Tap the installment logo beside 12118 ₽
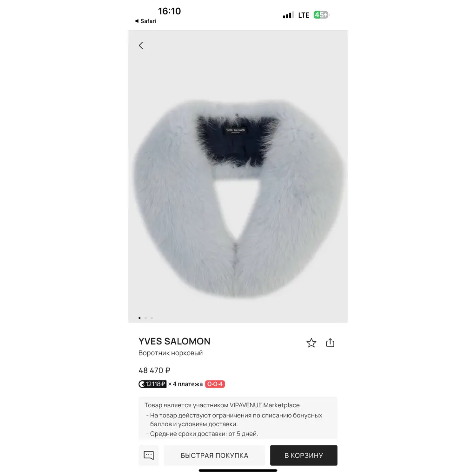The height and width of the screenshot is (476, 476). click(x=142, y=384)
